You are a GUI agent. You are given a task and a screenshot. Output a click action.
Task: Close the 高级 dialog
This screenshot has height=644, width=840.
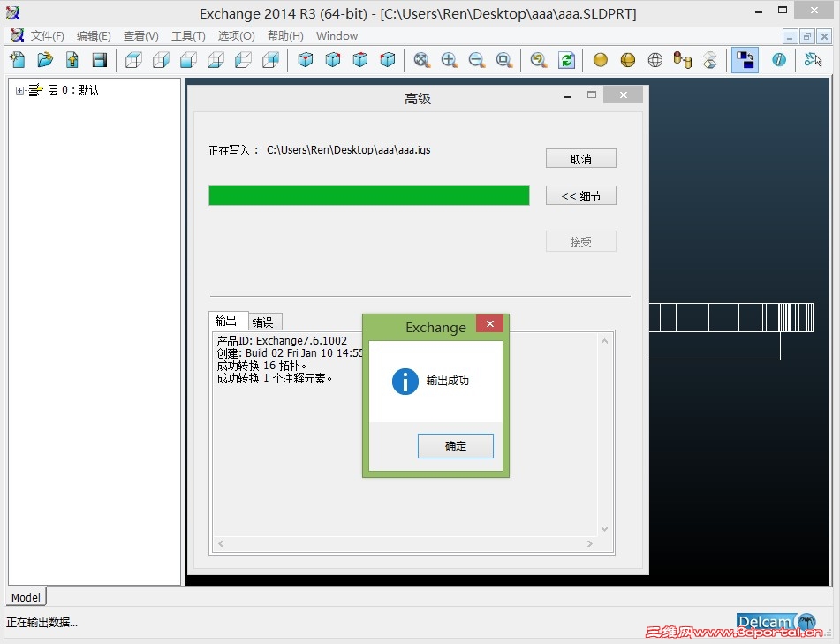coord(623,95)
